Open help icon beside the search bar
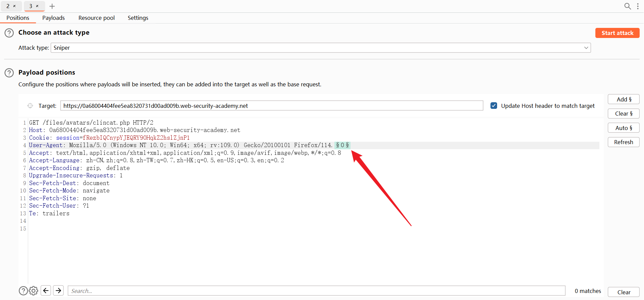644x300 pixels. 23,291
